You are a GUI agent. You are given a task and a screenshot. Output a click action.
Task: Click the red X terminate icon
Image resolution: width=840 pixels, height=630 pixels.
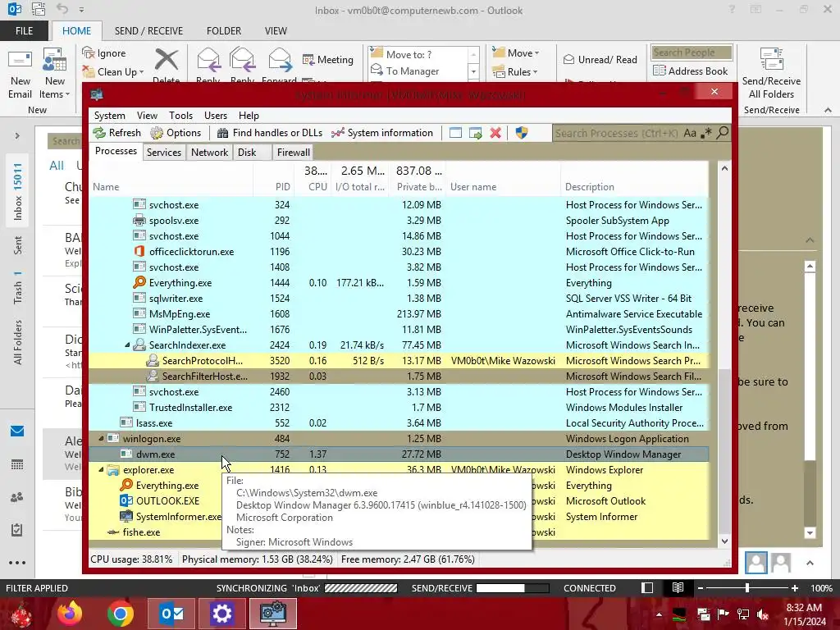495,133
